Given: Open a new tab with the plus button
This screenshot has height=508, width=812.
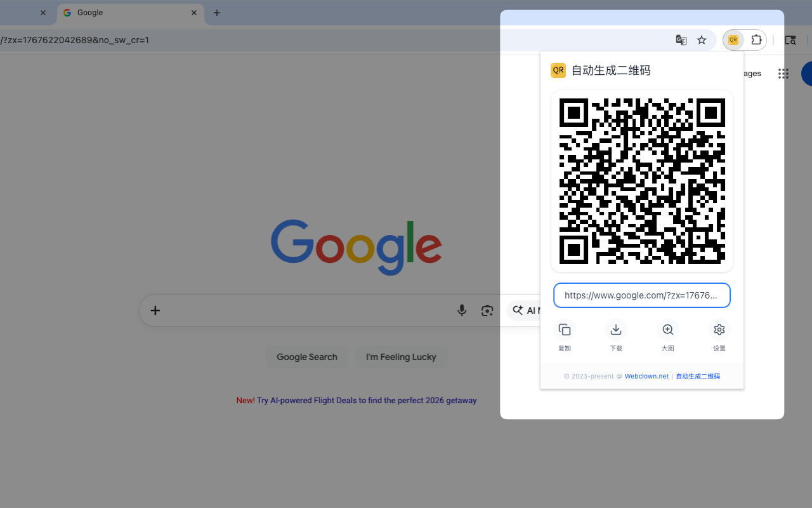Looking at the screenshot, I should pos(217,13).
